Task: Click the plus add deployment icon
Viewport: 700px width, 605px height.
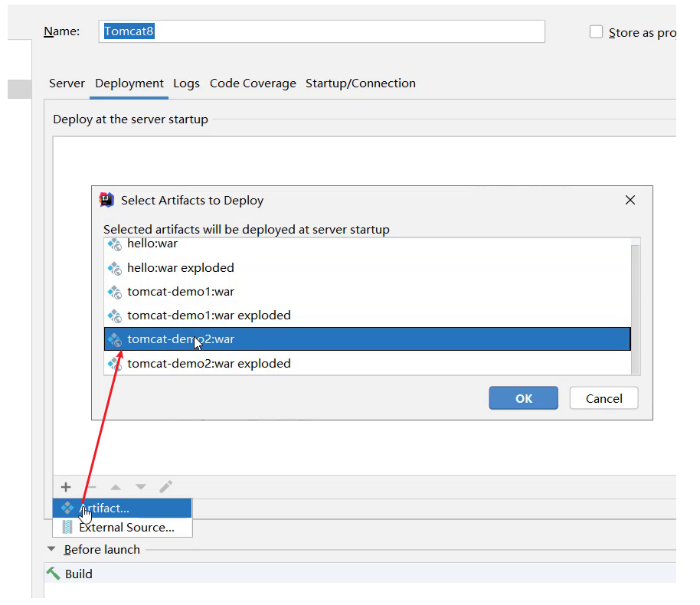Action: 66,486
